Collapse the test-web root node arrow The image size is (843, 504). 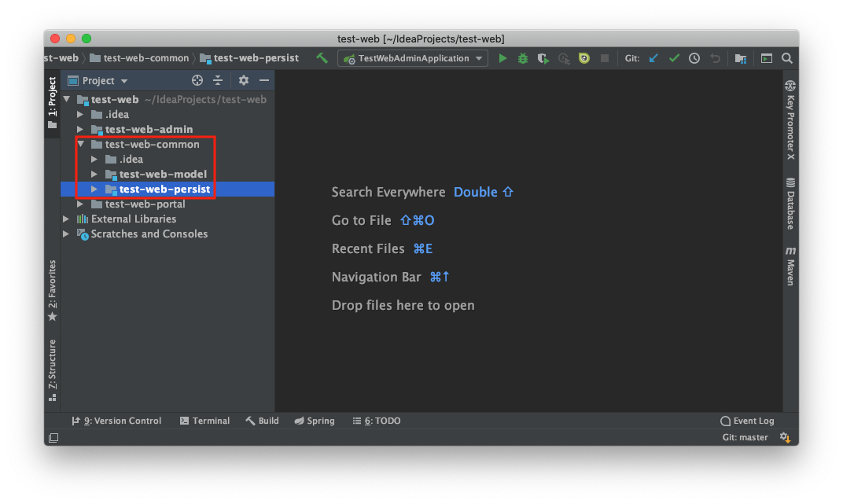pyautogui.click(x=67, y=99)
